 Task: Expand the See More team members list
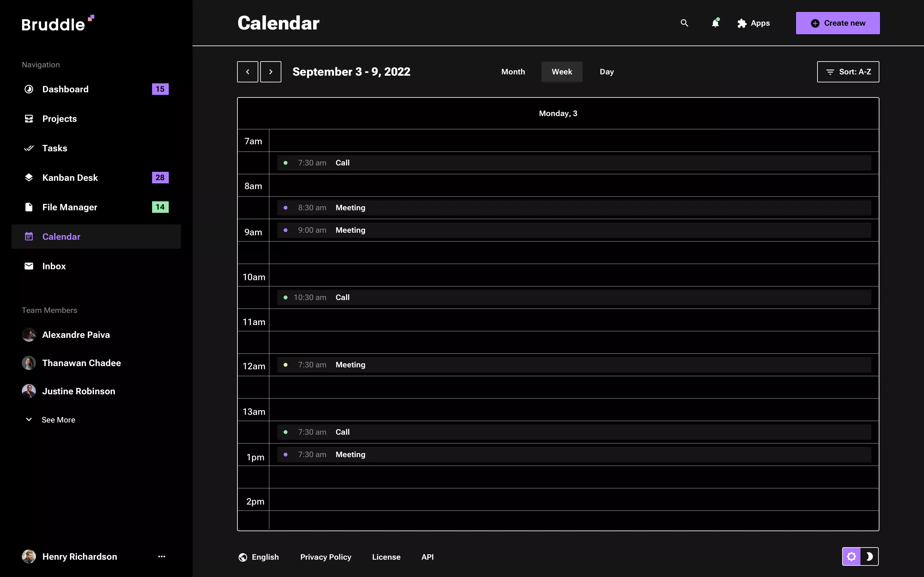pos(58,419)
